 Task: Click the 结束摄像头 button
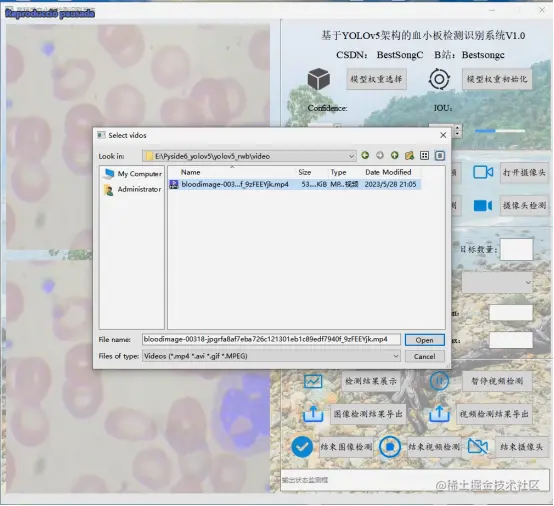pyautogui.click(x=521, y=447)
